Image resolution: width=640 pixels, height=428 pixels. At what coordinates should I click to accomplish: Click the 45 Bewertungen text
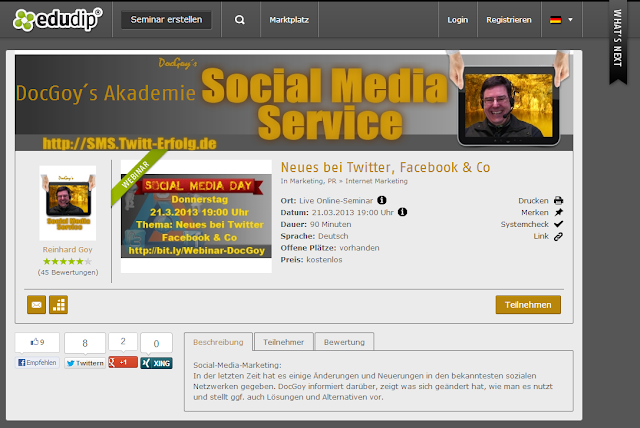point(68,272)
